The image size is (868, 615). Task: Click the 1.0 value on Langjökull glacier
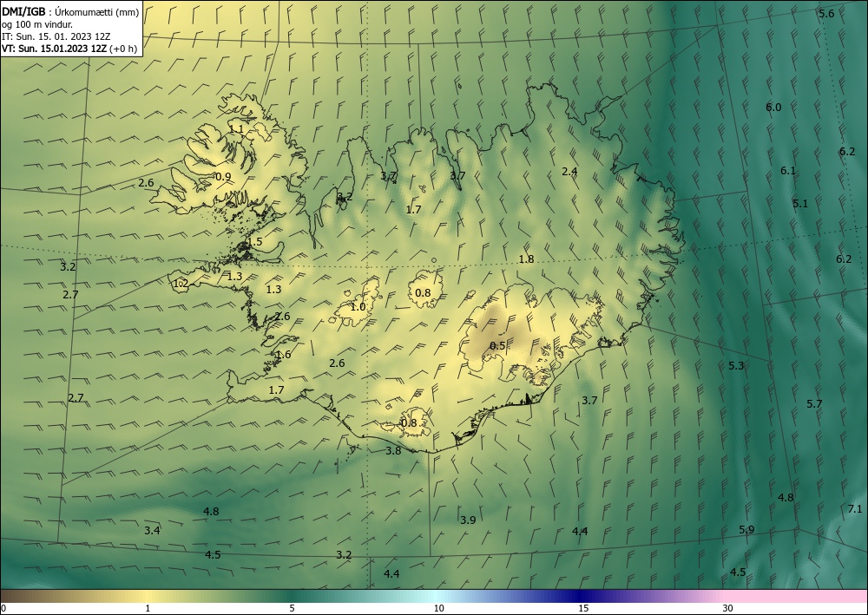(358, 306)
